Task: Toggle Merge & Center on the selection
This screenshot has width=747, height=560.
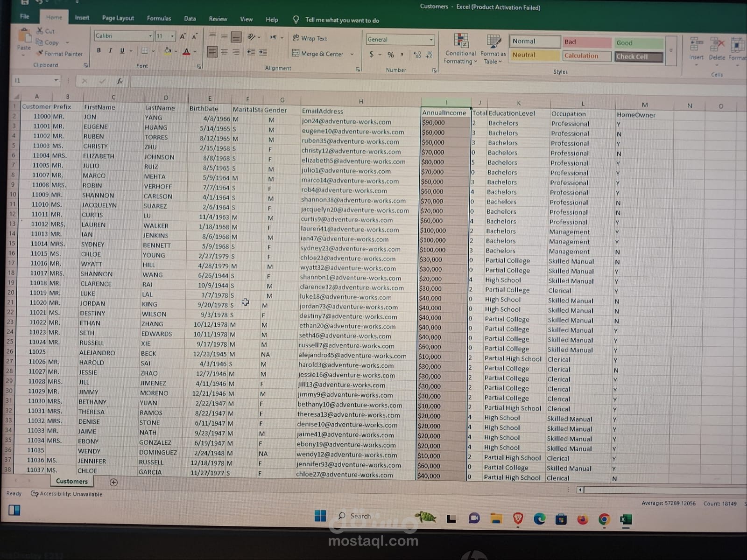Action: [x=318, y=54]
